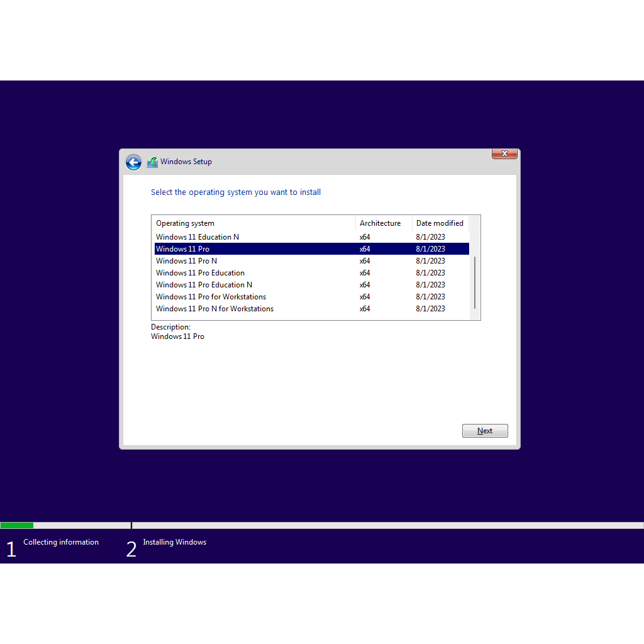Click x64 architecture cell for Windows 11 Pro N
644x644 pixels.
tap(365, 261)
